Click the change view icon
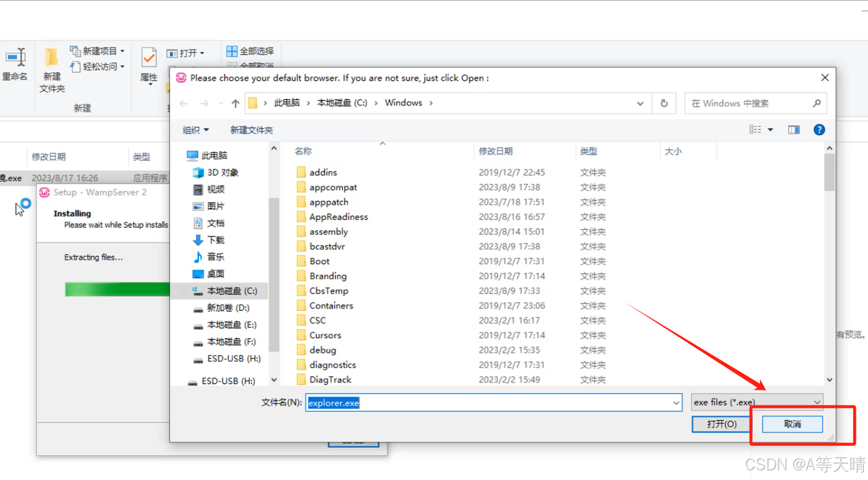The height and width of the screenshot is (480, 868). coord(755,130)
